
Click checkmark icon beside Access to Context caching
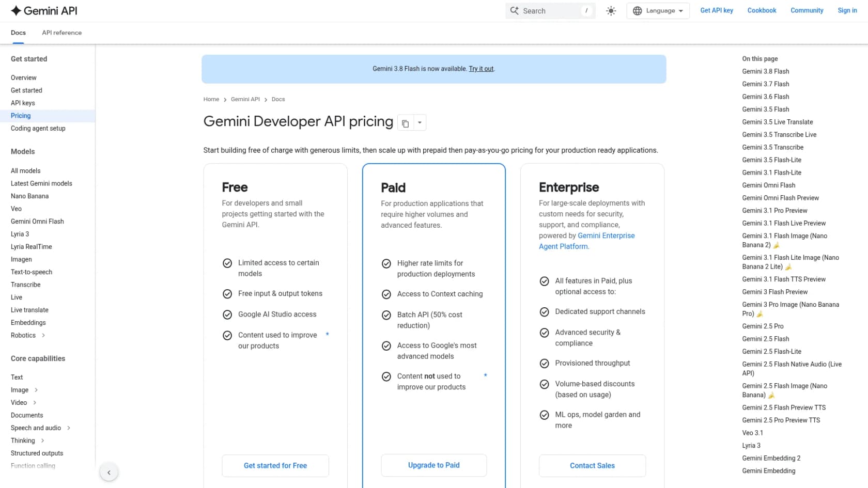coord(386,294)
